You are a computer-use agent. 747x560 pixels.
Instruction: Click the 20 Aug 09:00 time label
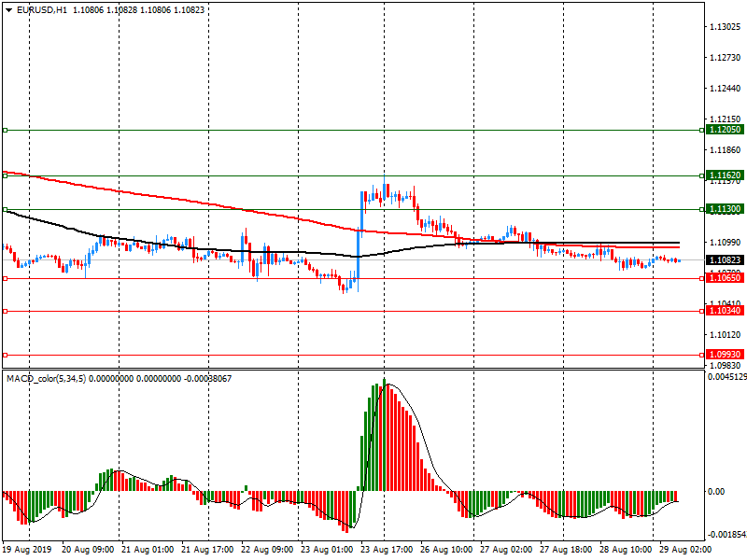pos(88,550)
